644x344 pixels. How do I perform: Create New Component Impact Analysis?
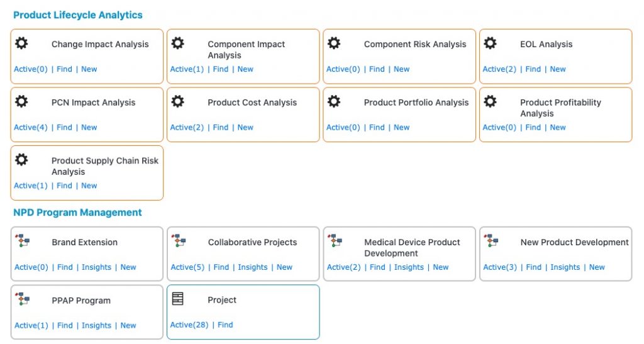click(x=245, y=69)
